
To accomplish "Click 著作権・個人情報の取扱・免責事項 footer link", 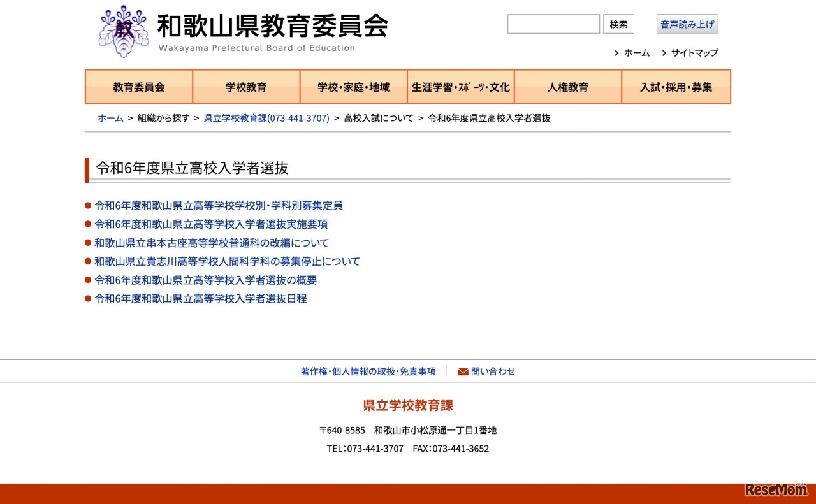I will (368, 371).
